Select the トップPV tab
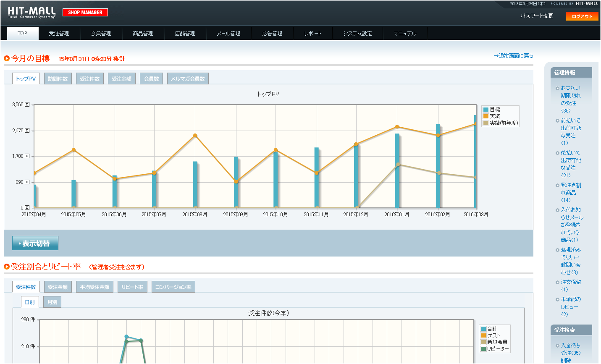 point(26,79)
